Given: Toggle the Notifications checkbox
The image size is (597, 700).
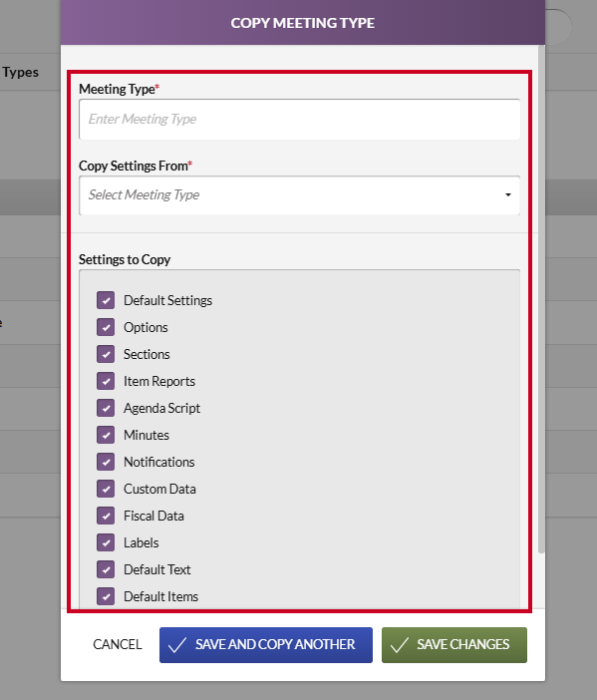Looking at the screenshot, I should coord(106,462).
